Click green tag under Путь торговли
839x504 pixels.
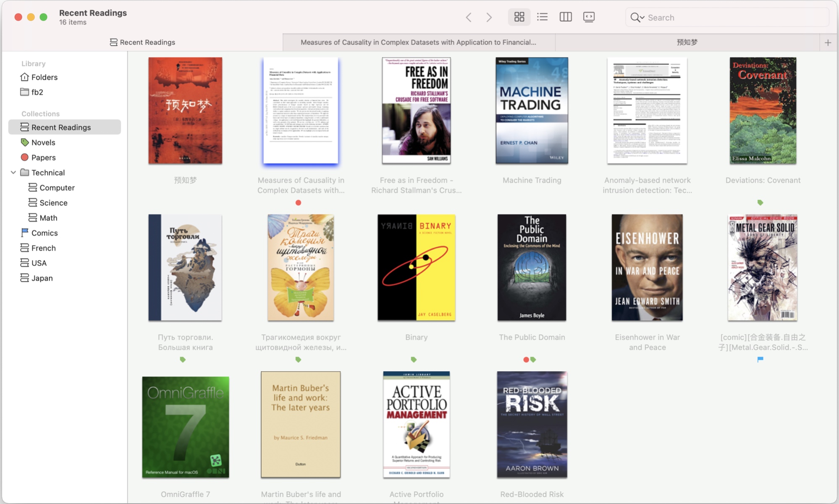click(183, 360)
